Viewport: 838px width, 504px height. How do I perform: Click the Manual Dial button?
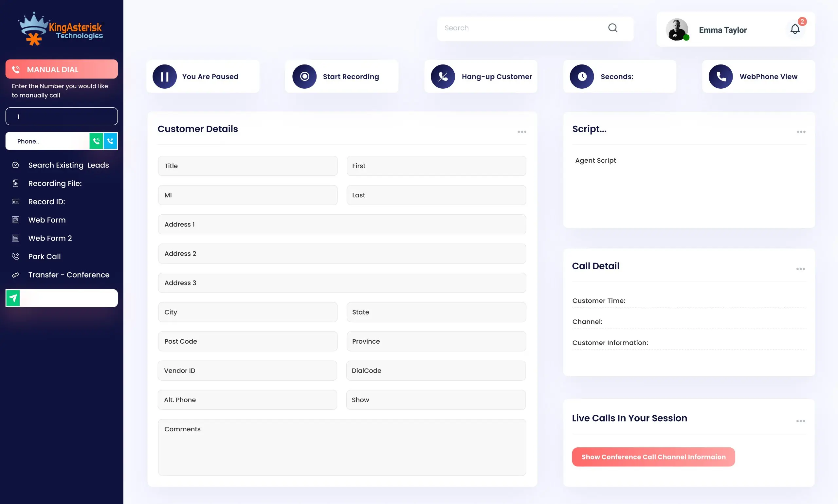[x=62, y=69]
